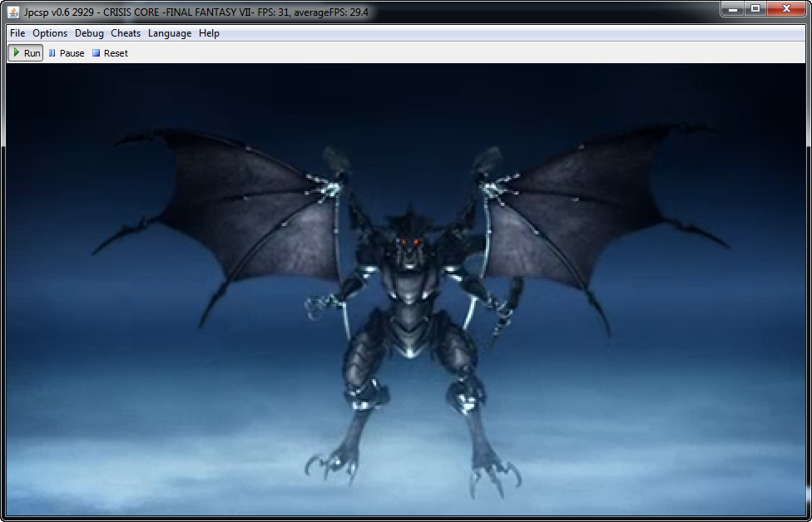Show the Language menu
This screenshot has width=812, height=522.
[x=170, y=33]
